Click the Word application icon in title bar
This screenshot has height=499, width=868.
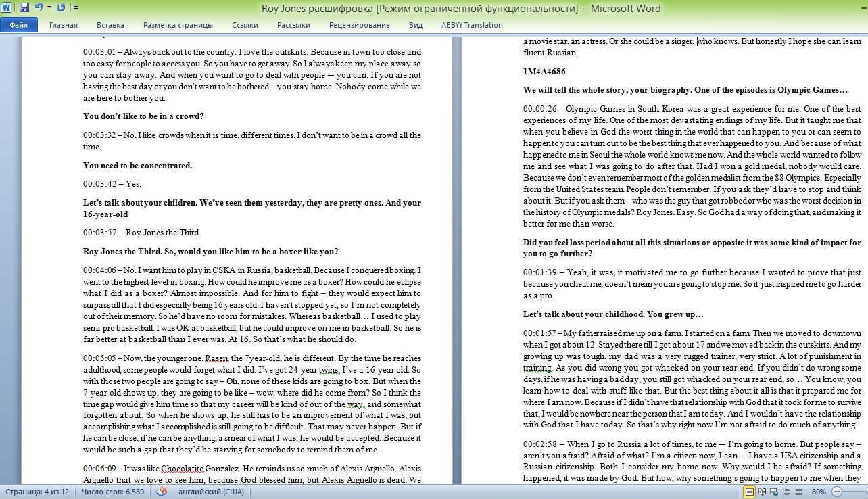[x=7, y=8]
